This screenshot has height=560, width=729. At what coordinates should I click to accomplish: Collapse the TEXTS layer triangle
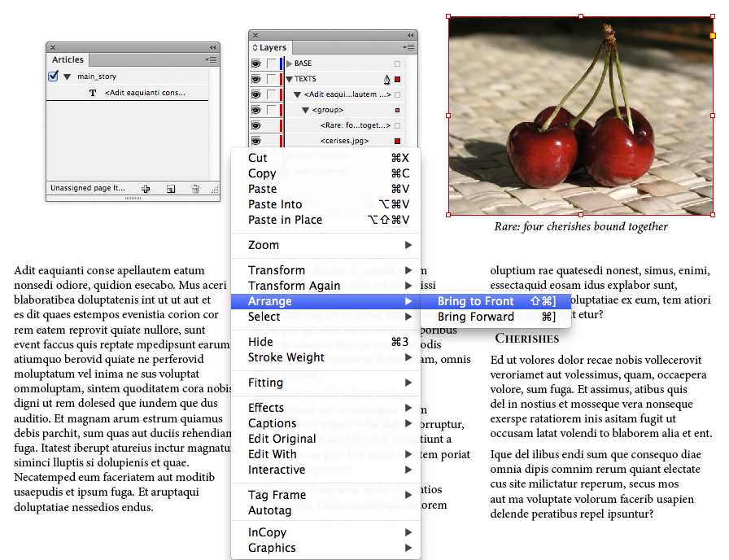290,79
